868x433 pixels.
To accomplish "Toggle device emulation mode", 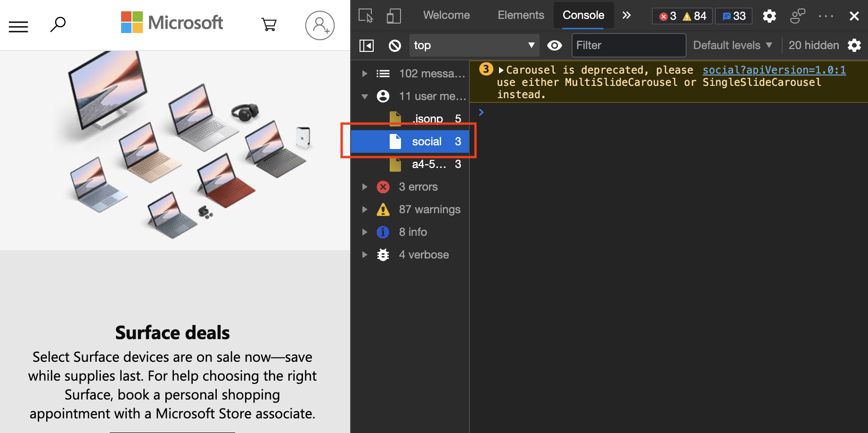I will click(393, 16).
